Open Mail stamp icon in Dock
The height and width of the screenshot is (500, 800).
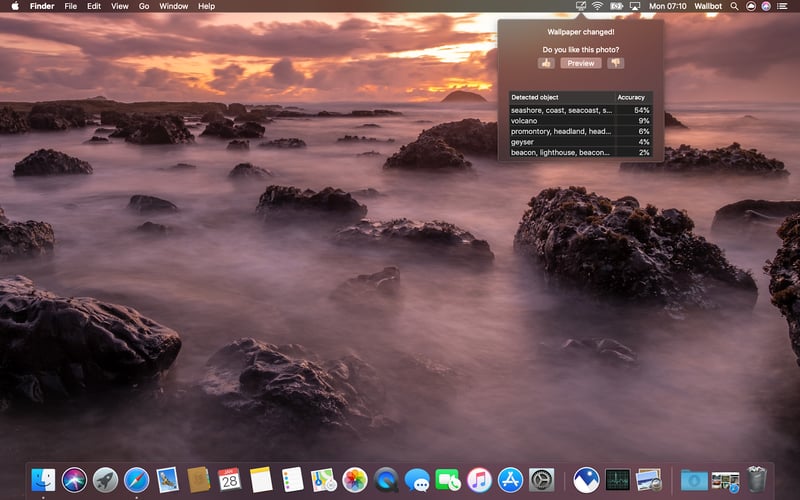tap(167, 480)
